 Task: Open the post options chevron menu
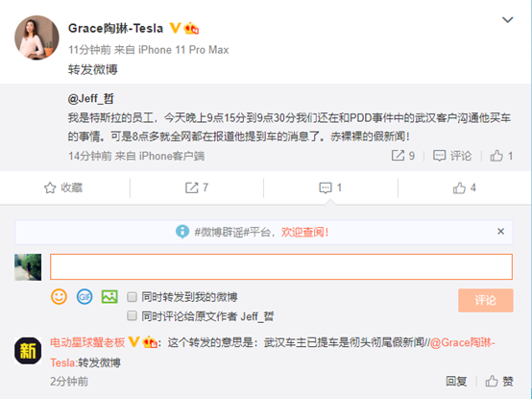pyautogui.click(x=507, y=20)
